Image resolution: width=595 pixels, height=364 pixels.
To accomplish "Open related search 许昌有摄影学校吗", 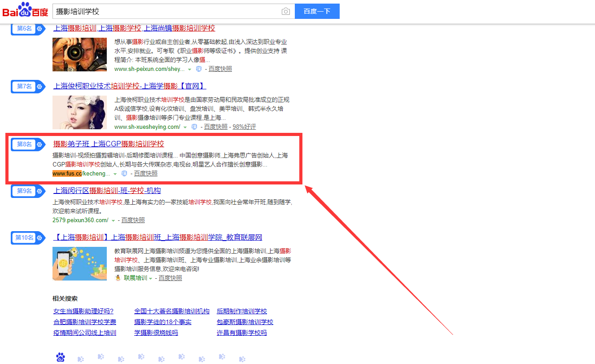I will point(242,333).
